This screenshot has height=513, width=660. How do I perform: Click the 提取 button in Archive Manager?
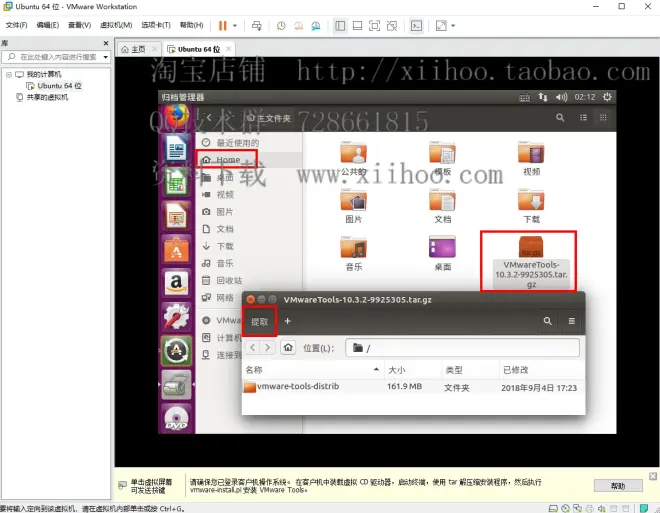(259, 322)
